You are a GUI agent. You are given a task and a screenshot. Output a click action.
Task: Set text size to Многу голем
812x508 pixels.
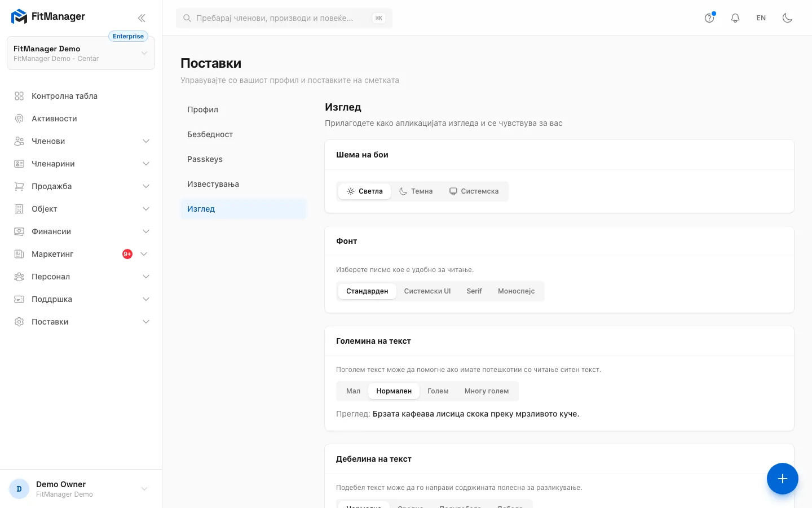[487, 391]
